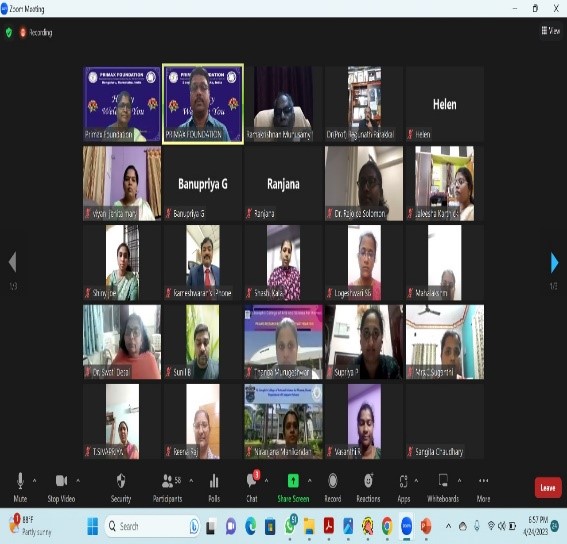This screenshot has height=544, width=567.
Task: Select the highlighted PRIMAX FOUNDATION speaker tile
Action: click(203, 104)
